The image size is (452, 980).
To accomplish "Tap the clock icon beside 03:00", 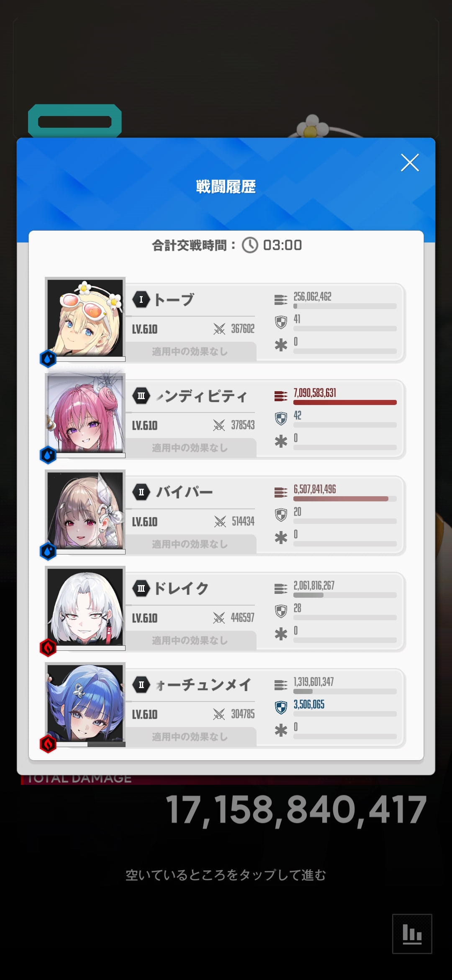I will click(x=250, y=245).
